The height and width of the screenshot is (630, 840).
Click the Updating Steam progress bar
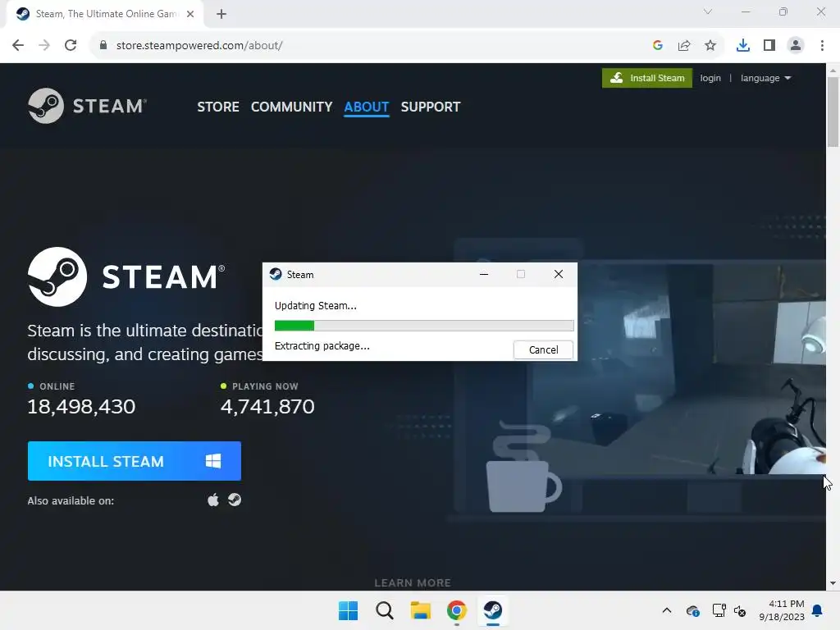tap(424, 325)
